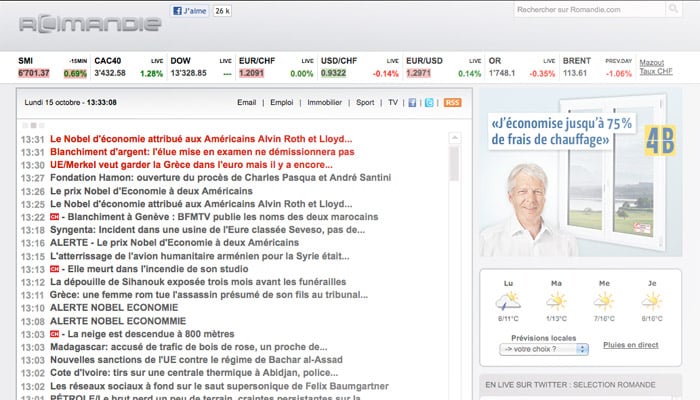Open the Email menu item
The image size is (700, 400).
coord(247,102)
